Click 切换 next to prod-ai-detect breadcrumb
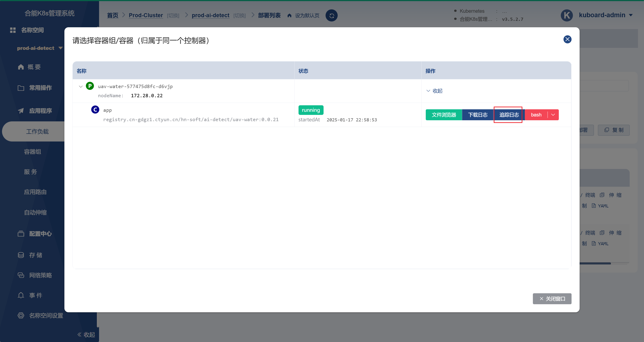Image resolution: width=644 pixels, height=342 pixels. pos(239,15)
